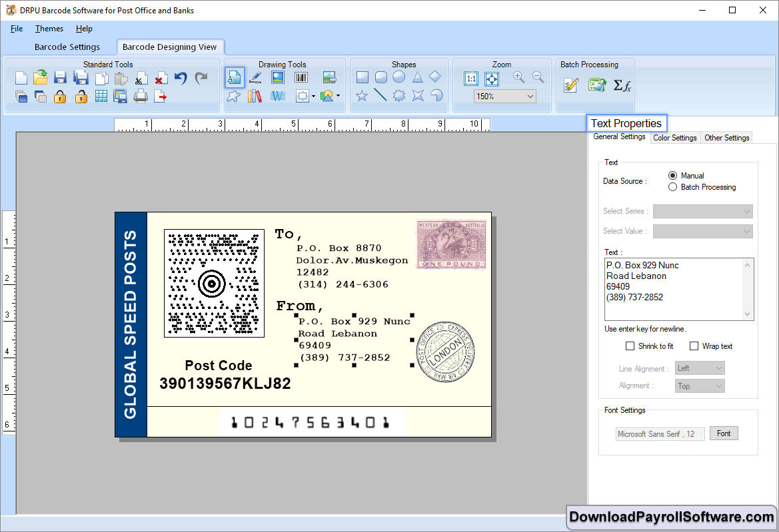Unlock the selected object with the open padlock

(81, 97)
